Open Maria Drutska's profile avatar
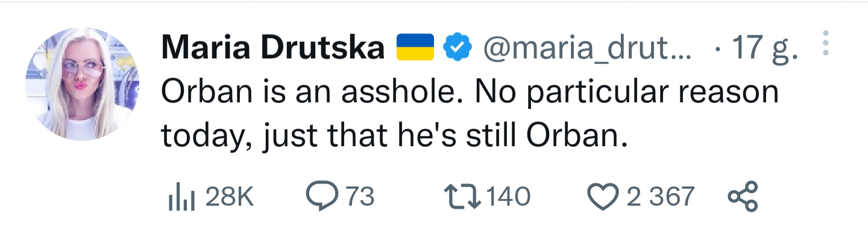This screenshot has width=868, height=237. click(83, 84)
